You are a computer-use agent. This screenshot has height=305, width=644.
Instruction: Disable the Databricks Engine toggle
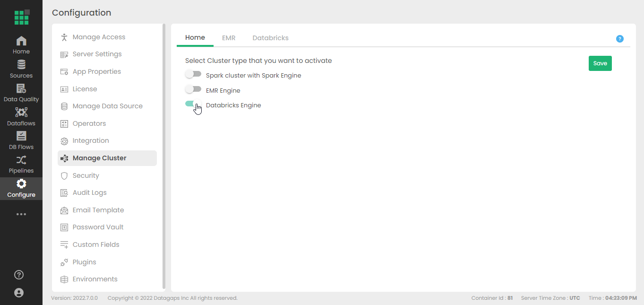(193, 105)
